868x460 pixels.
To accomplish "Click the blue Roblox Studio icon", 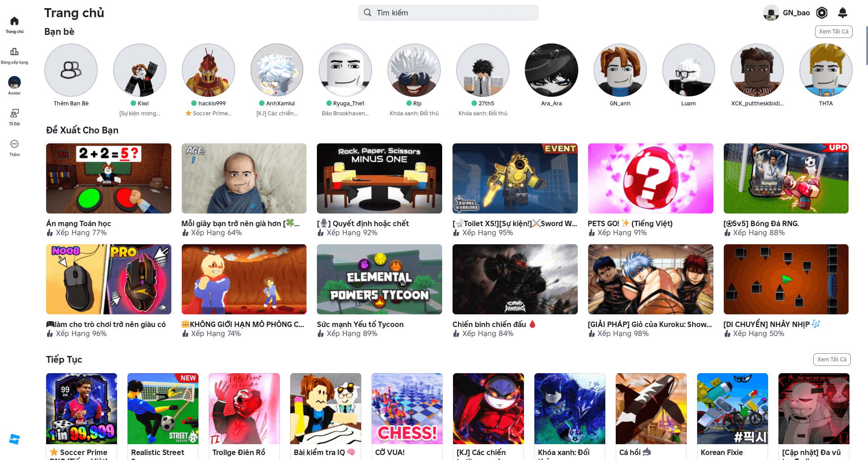I will click(x=14, y=439).
